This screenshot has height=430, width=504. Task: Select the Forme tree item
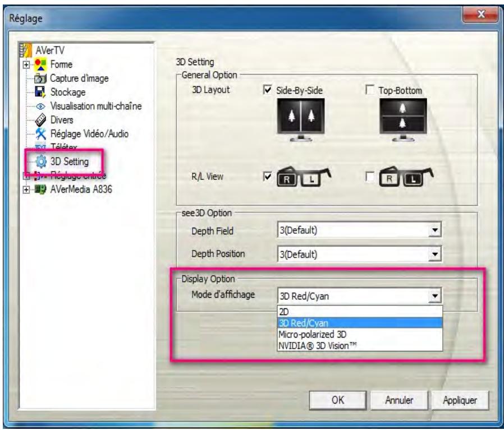click(61, 64)
